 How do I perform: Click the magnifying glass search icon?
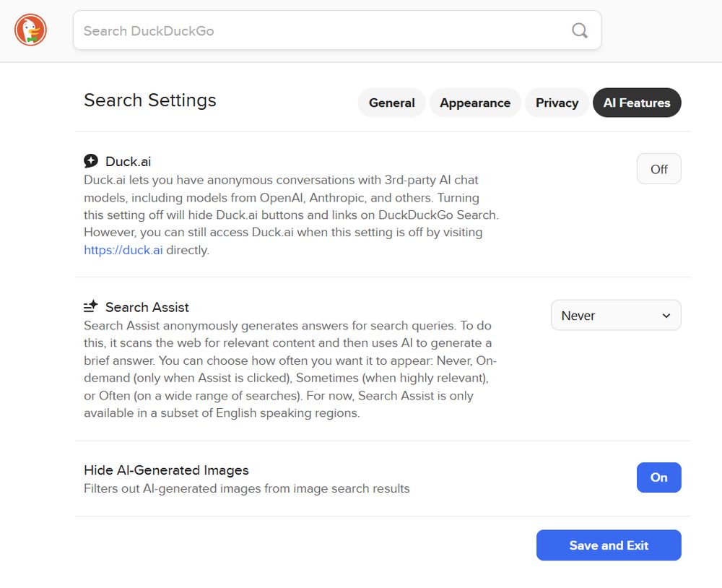point(580,30)
